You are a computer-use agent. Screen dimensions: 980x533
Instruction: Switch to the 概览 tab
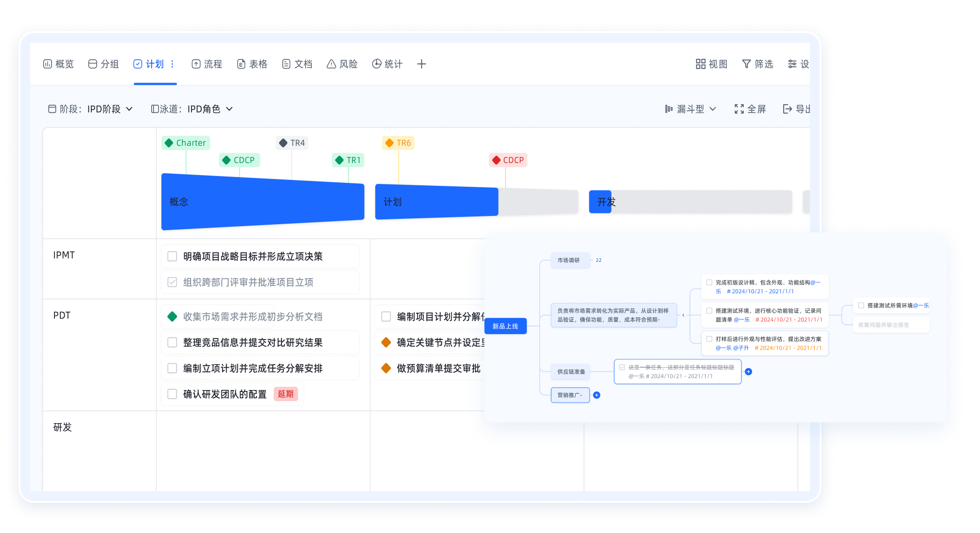coord(58,64)
